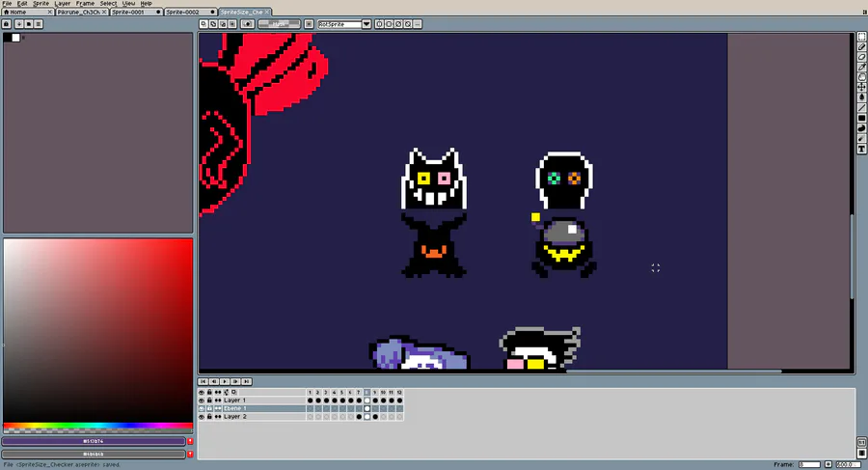Select the Blur/Jumble tool

click(862, 139)
